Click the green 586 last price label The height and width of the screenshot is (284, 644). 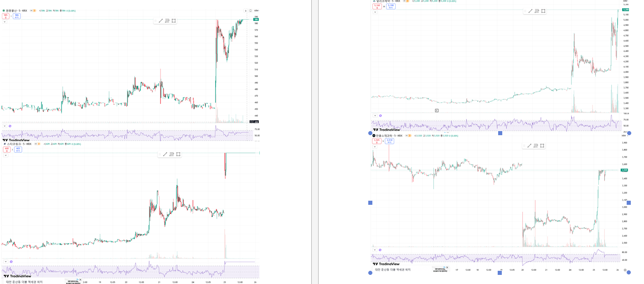point(256,20)
